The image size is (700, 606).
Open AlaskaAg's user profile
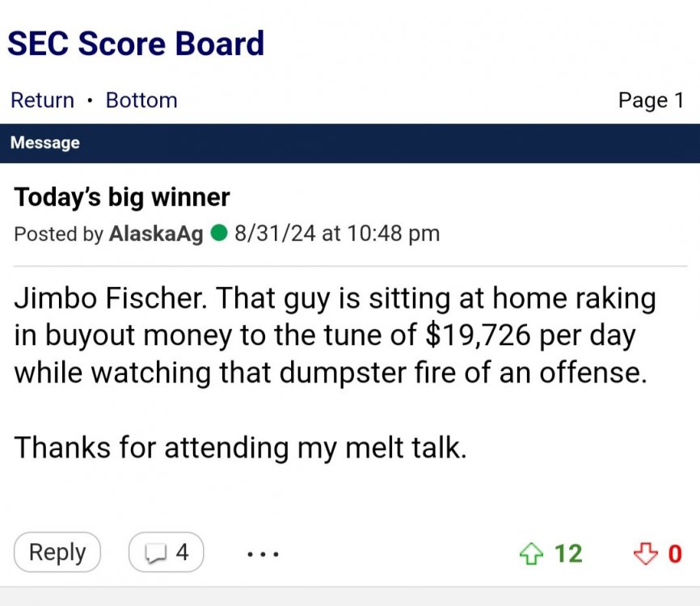click(155, 234)
